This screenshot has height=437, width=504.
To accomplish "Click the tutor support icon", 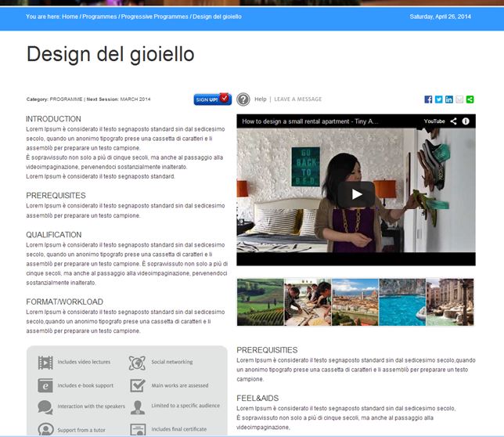I will click(45, 429).
